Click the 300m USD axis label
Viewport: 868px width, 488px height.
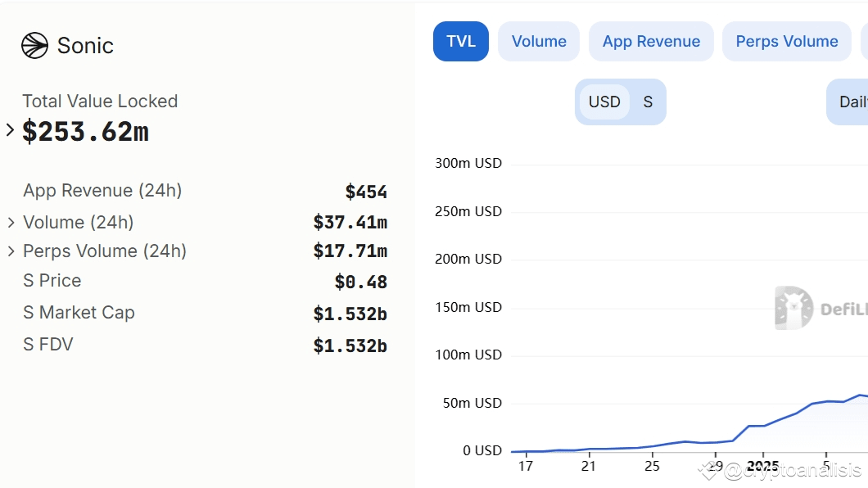(468, 163)
